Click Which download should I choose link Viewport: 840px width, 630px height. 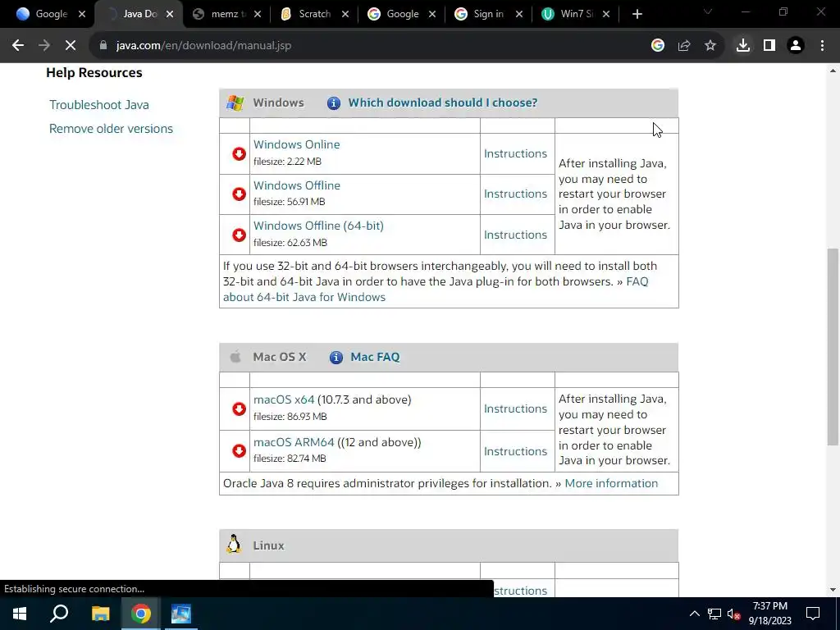point(442,103)
